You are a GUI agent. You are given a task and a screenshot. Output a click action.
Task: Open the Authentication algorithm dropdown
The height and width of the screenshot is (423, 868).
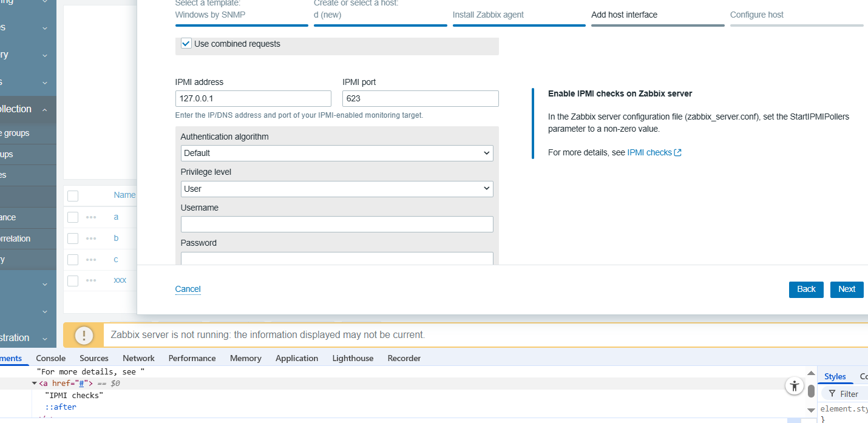click(x=337, y=153)
